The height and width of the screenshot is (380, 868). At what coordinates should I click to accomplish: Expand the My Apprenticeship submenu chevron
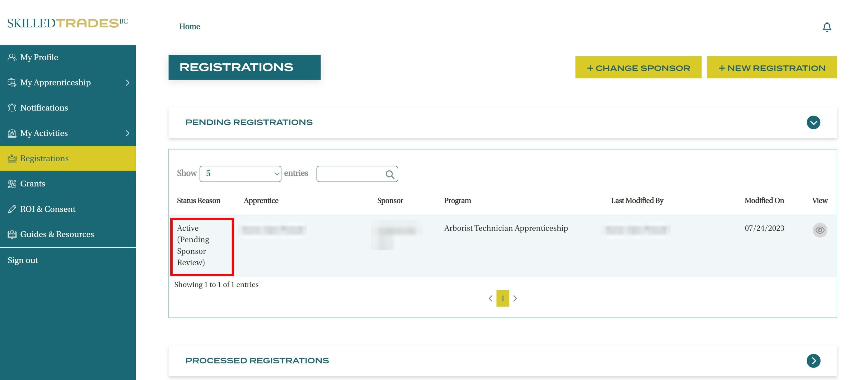click(x=127, y=83)
